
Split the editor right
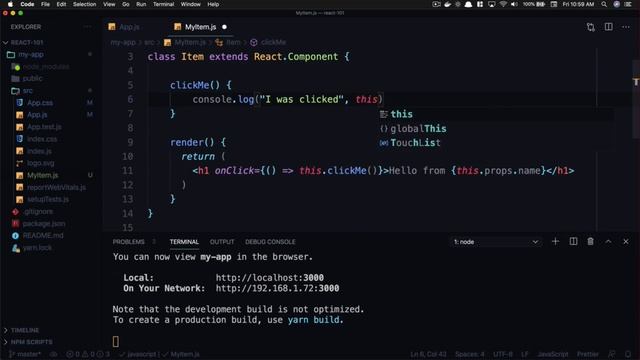[608, 27]
